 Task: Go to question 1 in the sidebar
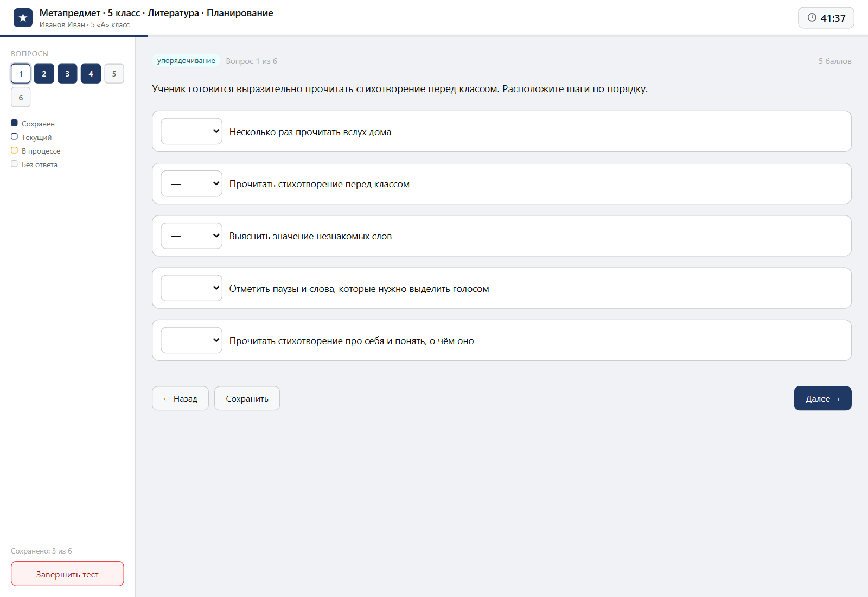coord(21,74)
